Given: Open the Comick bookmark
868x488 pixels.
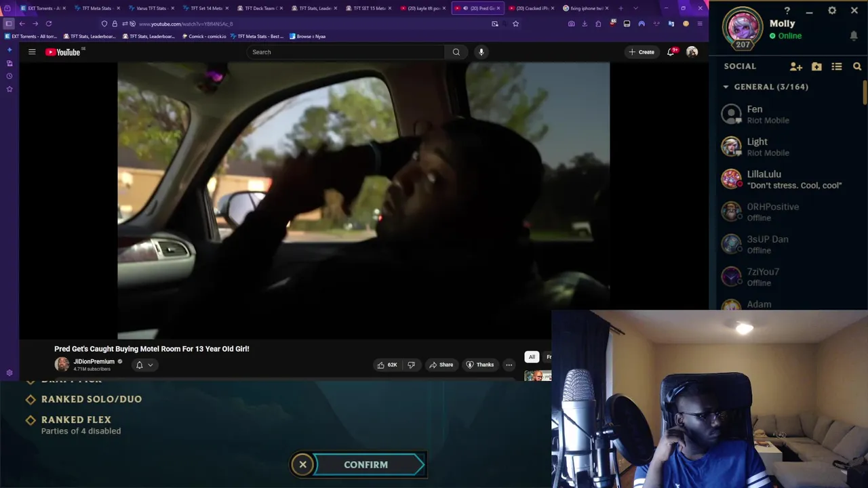Looking at the screenshot, I should (x=203, y=37).
